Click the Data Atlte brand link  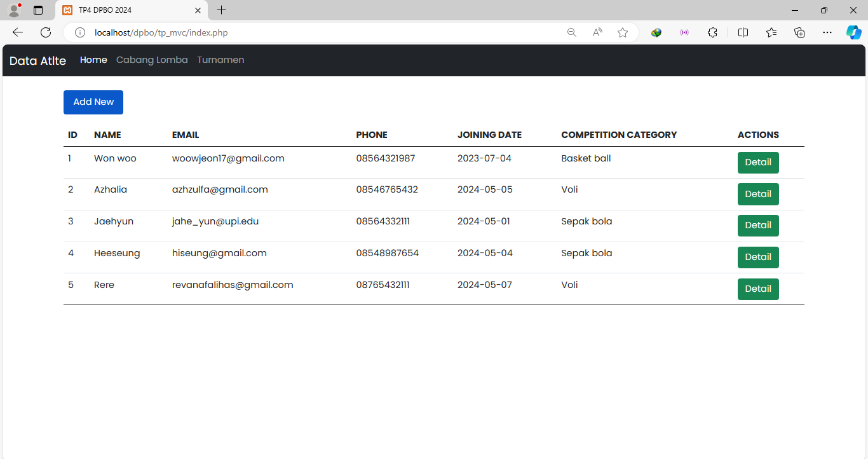tap(37, 60)
